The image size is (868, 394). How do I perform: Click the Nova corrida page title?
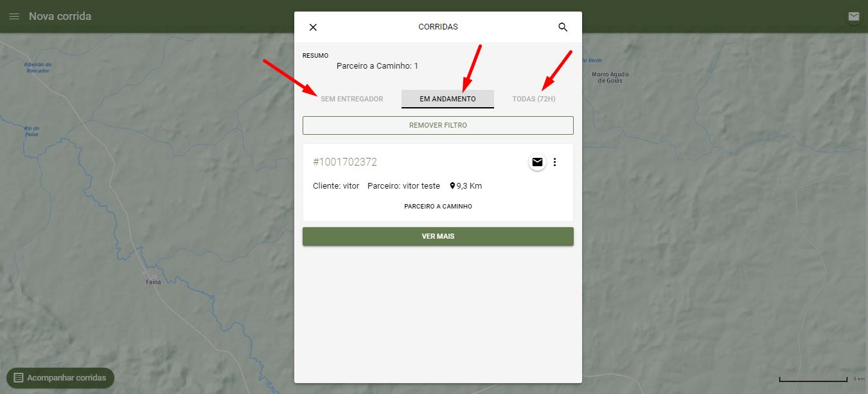(60, 16)
